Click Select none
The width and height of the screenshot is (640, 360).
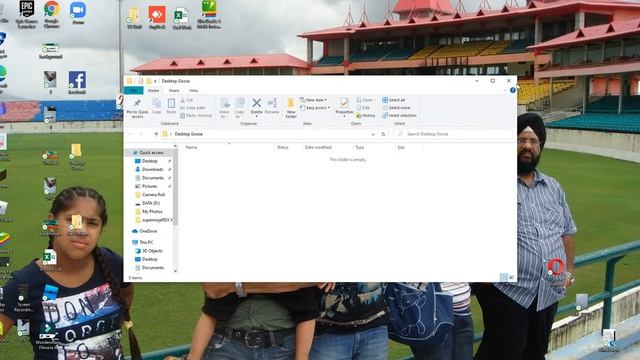(x=396, y=108)
